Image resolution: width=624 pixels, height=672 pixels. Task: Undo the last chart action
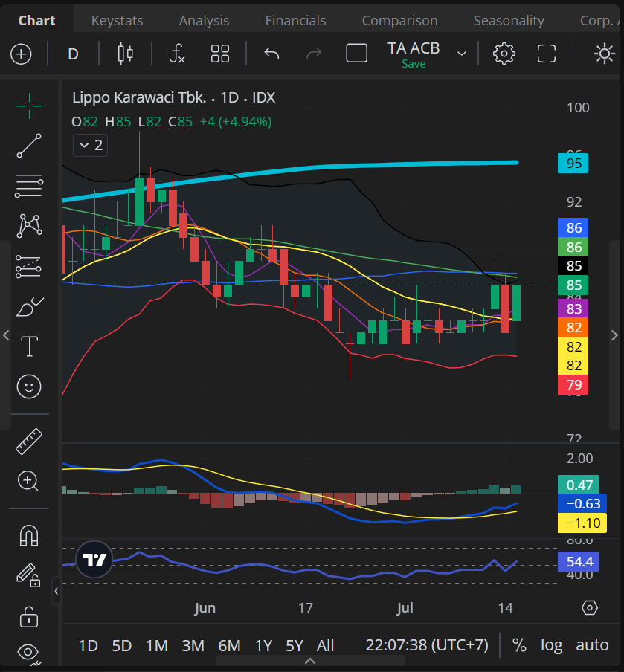[x=271, y=54]
